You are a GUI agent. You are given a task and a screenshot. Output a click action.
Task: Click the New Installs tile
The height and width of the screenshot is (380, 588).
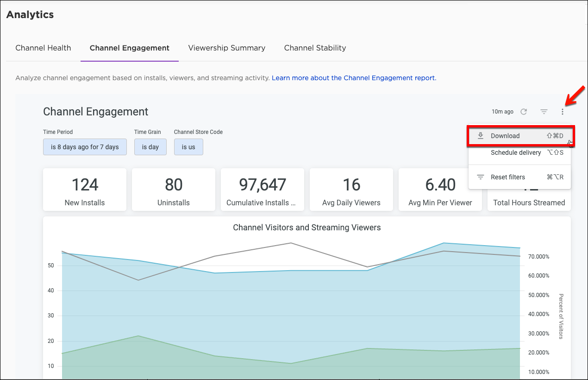(x=85, y=190)
